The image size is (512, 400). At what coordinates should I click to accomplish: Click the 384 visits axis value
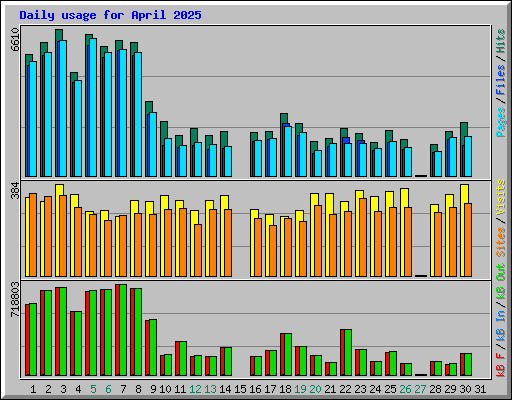(15, 190)
